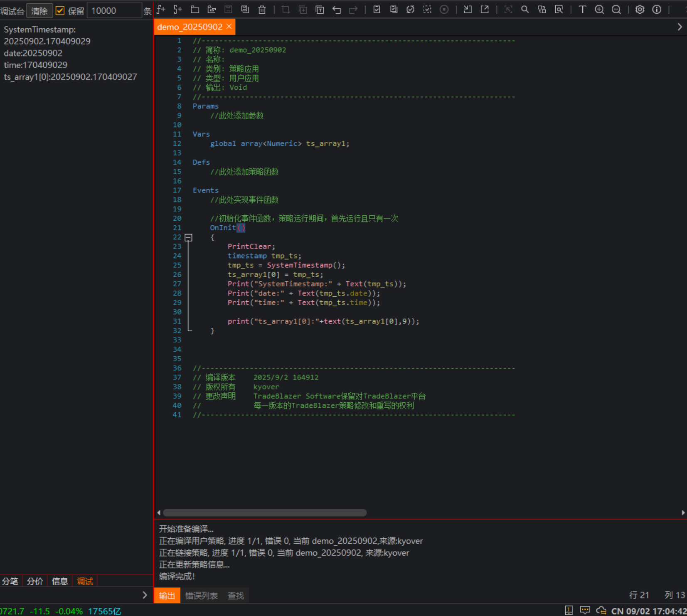The image size is (687, 616).
Task: Click the status bar cloud sync icon
Action: coord(601,610)
